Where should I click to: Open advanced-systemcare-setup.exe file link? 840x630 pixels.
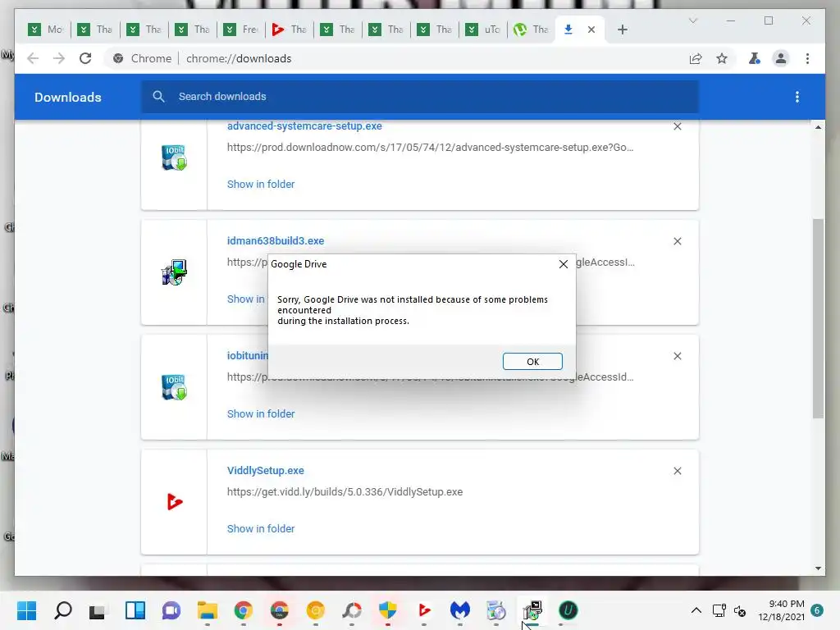[x=304, y=126]
